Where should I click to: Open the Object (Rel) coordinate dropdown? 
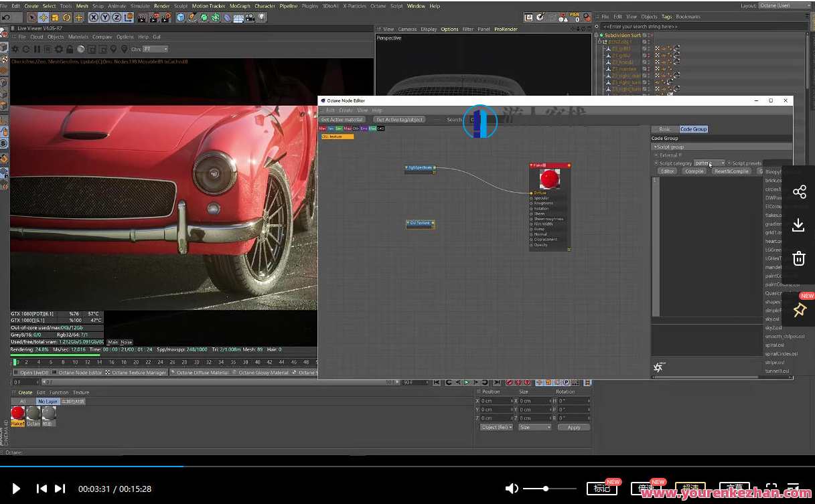pyautogui.click(x=496, y=427)
